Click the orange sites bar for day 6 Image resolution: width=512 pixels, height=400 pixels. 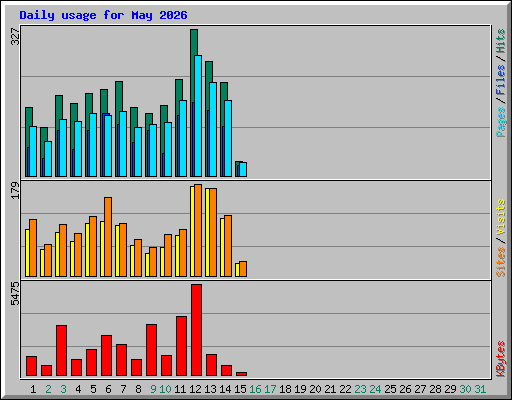108,237
